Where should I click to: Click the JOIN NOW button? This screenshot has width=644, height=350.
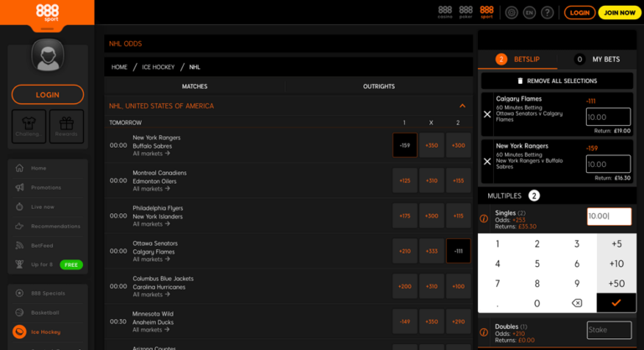(620, 13)
